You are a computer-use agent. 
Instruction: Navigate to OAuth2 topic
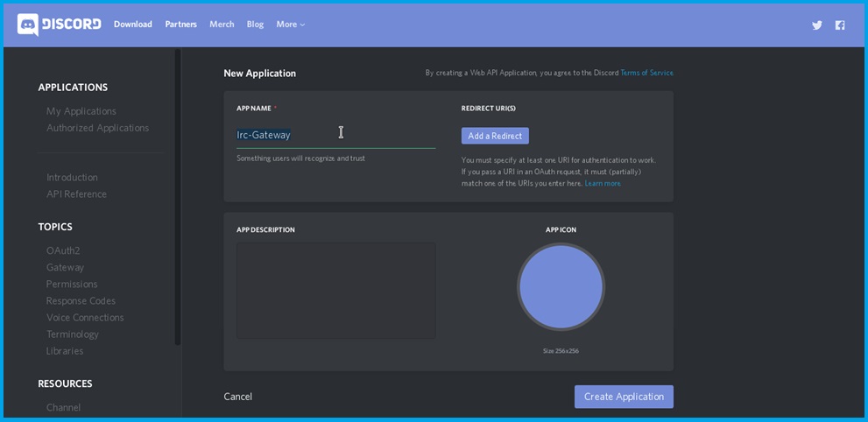point(63,250)
